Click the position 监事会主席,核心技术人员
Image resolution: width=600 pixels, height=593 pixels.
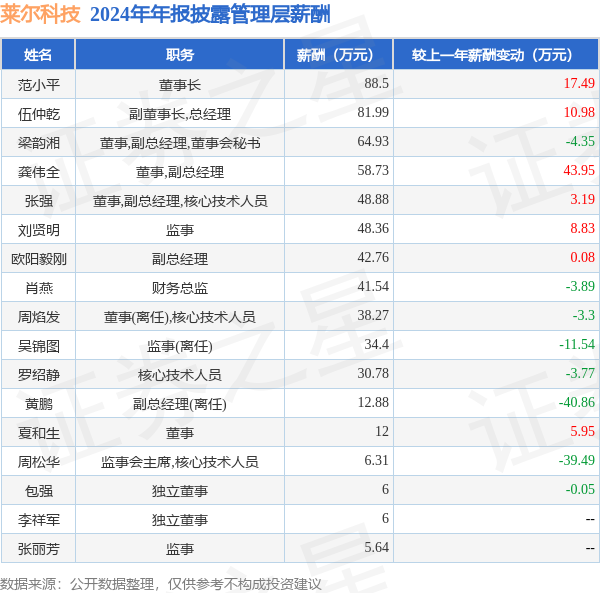180,462
